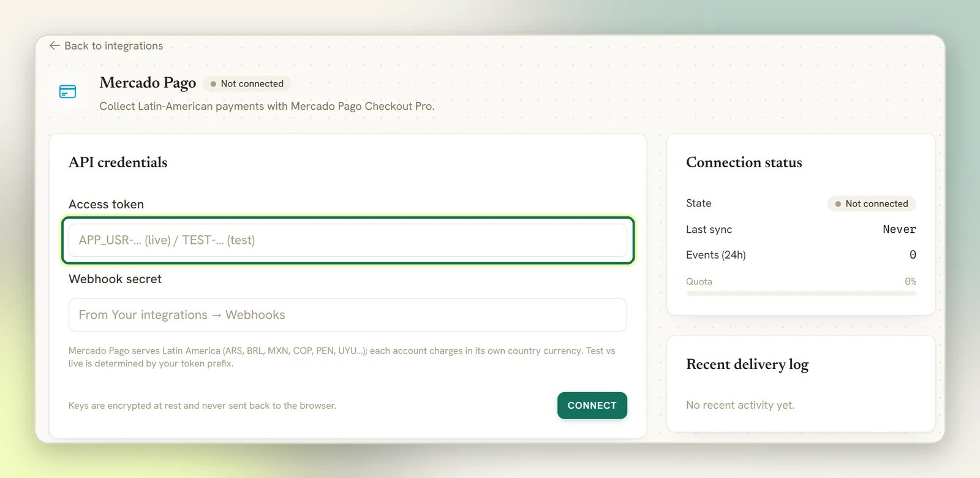980x478 pixels.
Task: Click the 'Not connected' State badge in Connection status
Action: 872,203
